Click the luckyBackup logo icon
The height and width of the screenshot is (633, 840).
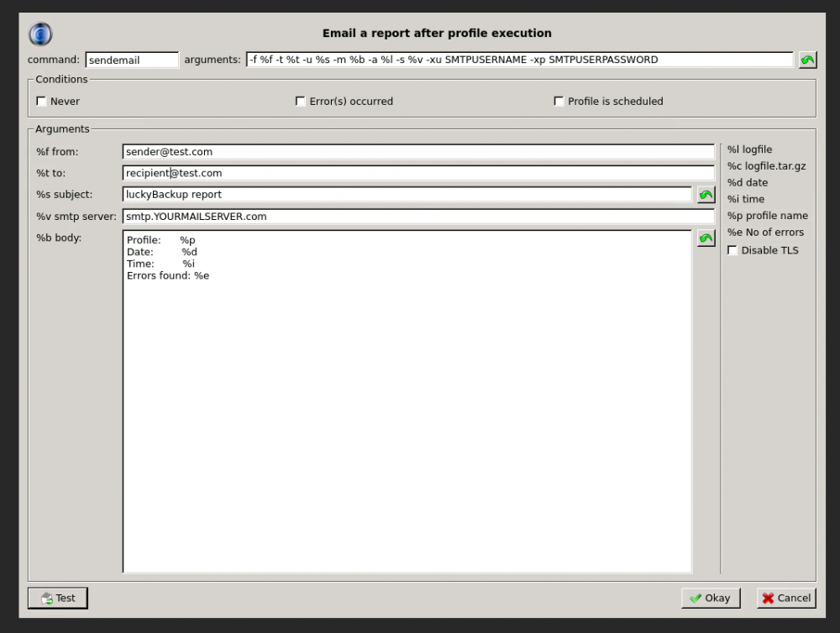(x=40, y=34)
